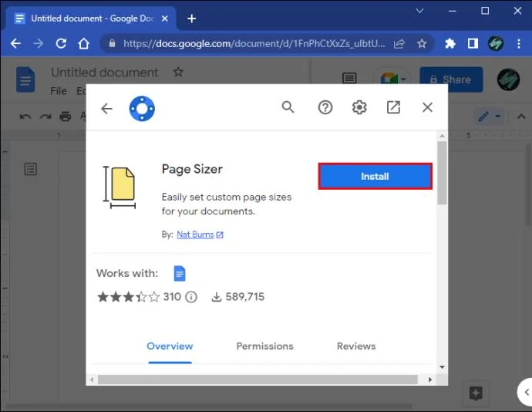This screenshot has width=532, height=412.
Task: Redo the last action
Action: pos(45,117)
